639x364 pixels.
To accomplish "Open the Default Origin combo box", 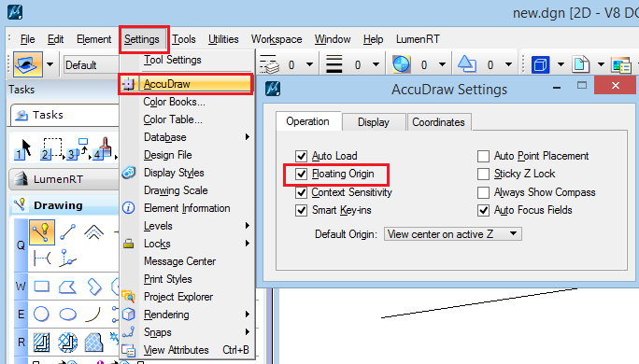I will 453,234.
